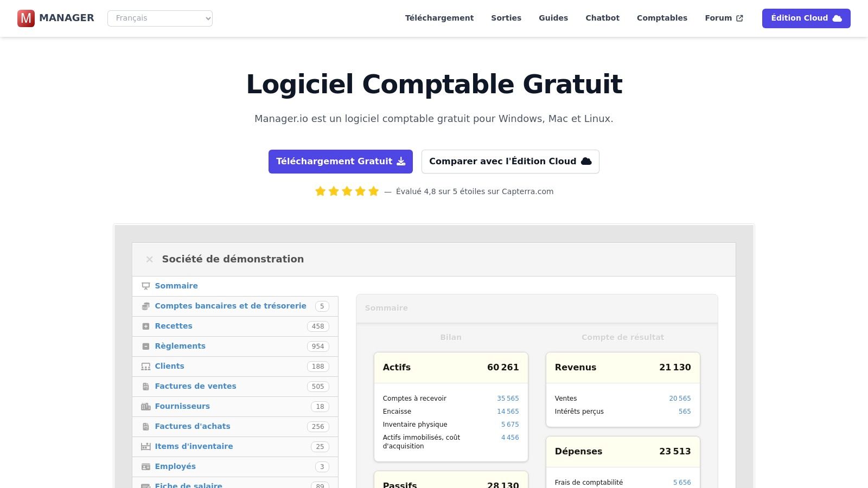Open the Guides menu item
The width and height of the screenshot is (868, 488).
click(x=553, y=18)
